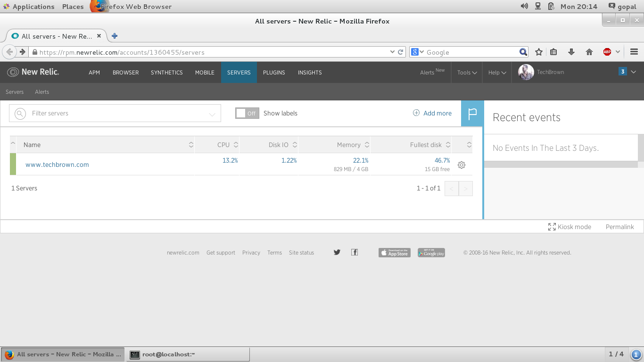Open the Permalink link
The height and width of the screenshot is (362, 644).
coord(619,227)
